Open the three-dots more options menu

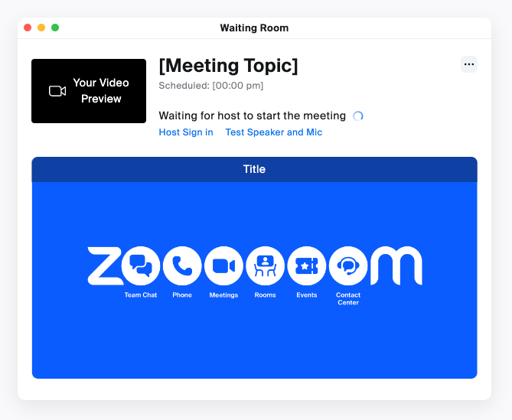469,64
